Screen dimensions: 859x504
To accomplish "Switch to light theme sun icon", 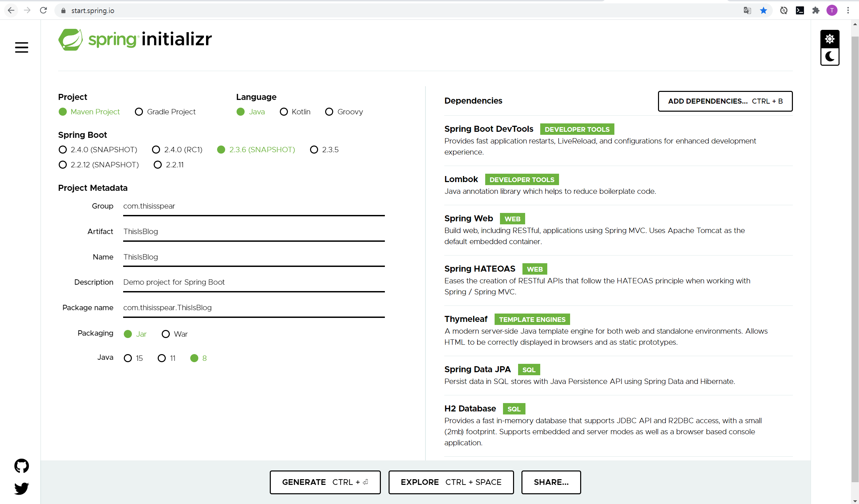I will [829, 39].
